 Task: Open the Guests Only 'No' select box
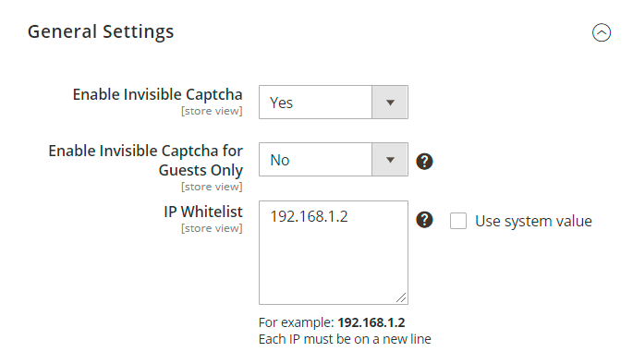[x=334, y=160]
